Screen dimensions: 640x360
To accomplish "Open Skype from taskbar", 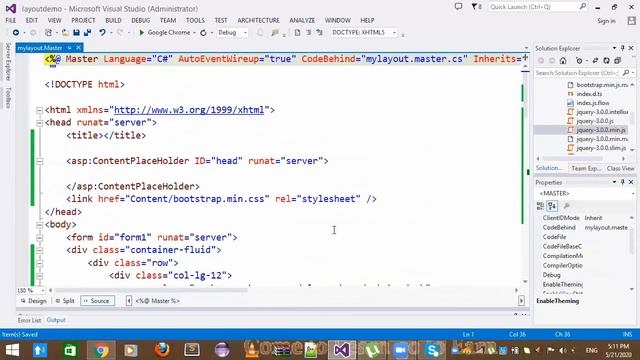I will [432, 350].
